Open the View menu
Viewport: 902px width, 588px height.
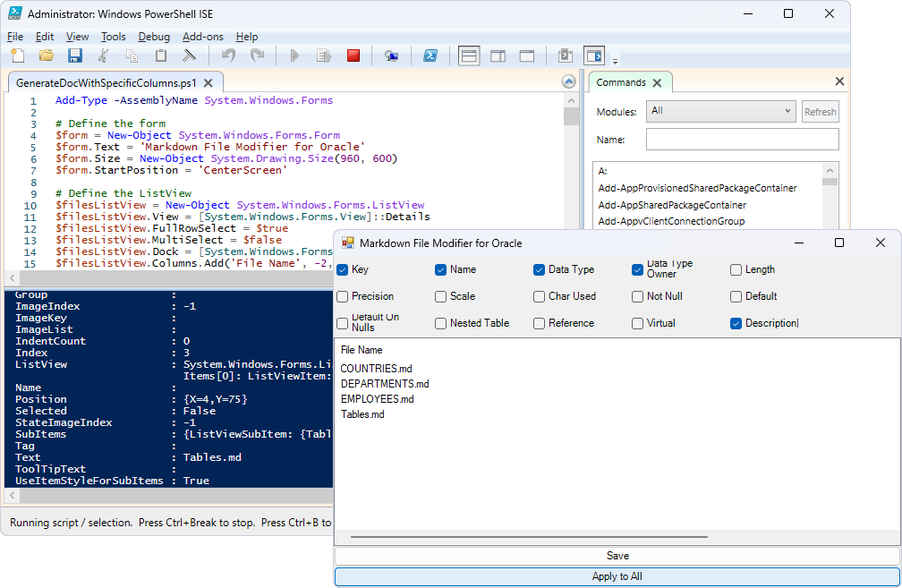tap(77, 37)
